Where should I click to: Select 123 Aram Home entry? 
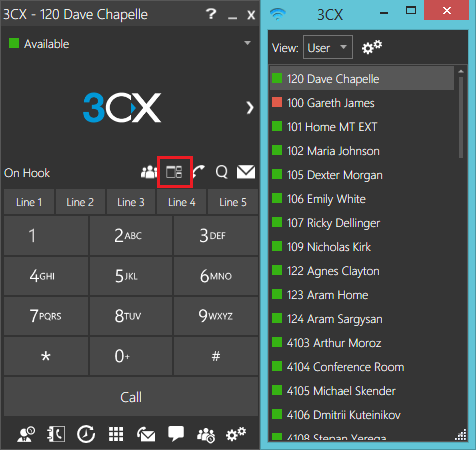coord(362,295)
